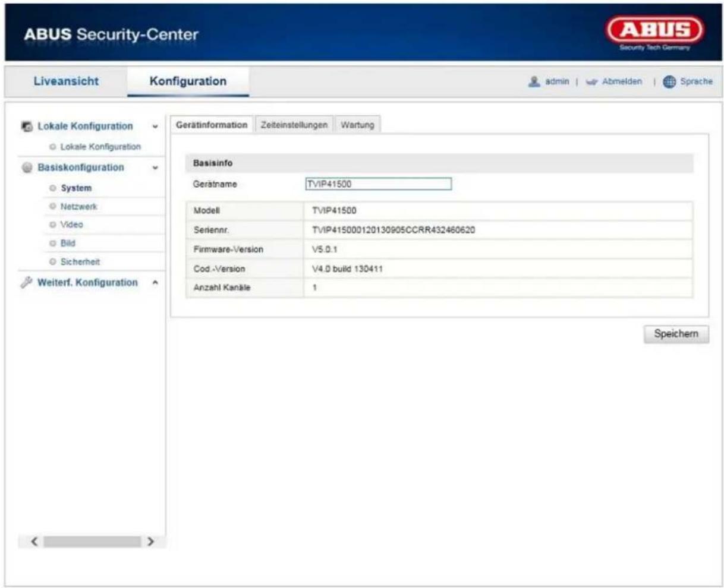Image resolution: width=724 pixels, height=588 pixels.
Task: Click the value V4.0 build 130411
Action: coord(348,269)
